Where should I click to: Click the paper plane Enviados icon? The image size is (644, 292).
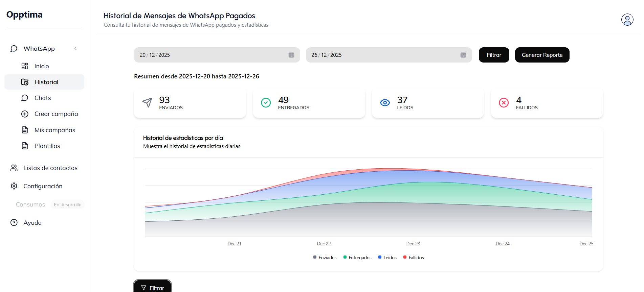pos(147,102)
